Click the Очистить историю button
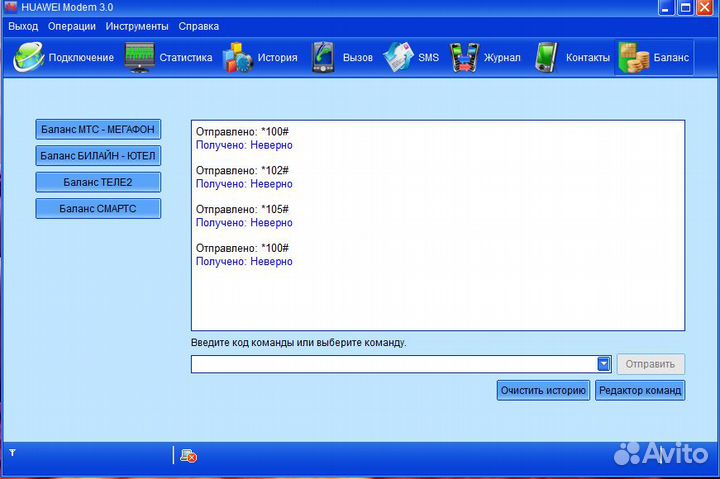The height and width of the screenshot is (479, 720). tap(543, 390)
